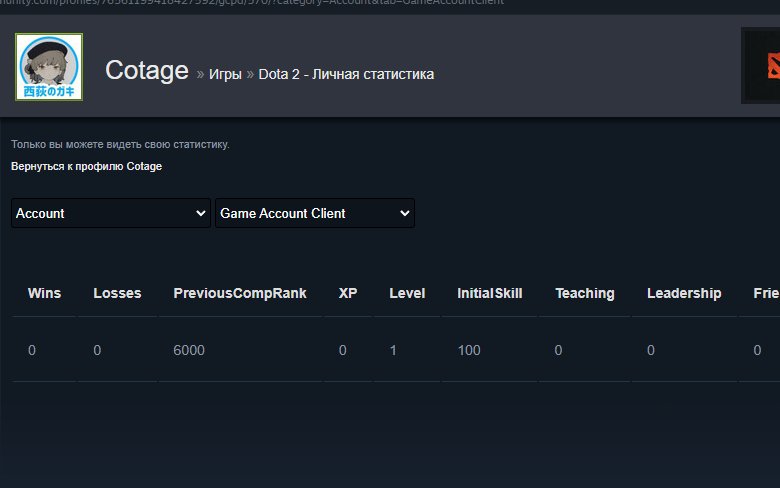
Task: Select the Leadership value 0
Action: (651, 350)
